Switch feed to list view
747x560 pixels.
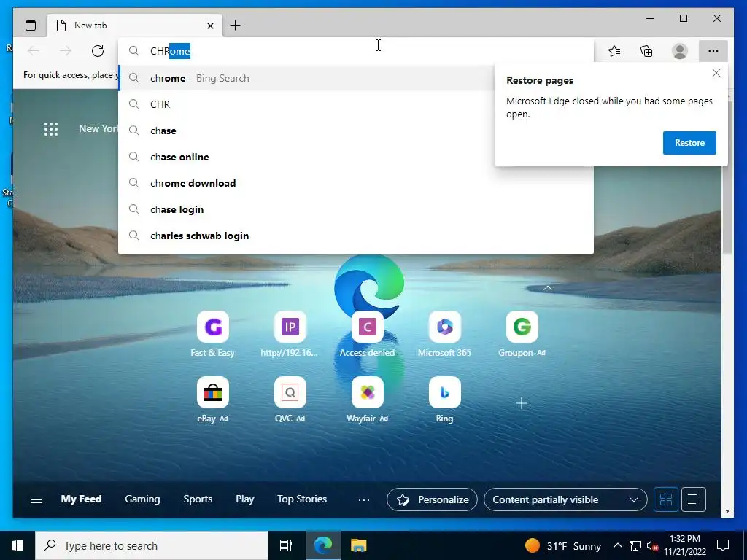693,499
